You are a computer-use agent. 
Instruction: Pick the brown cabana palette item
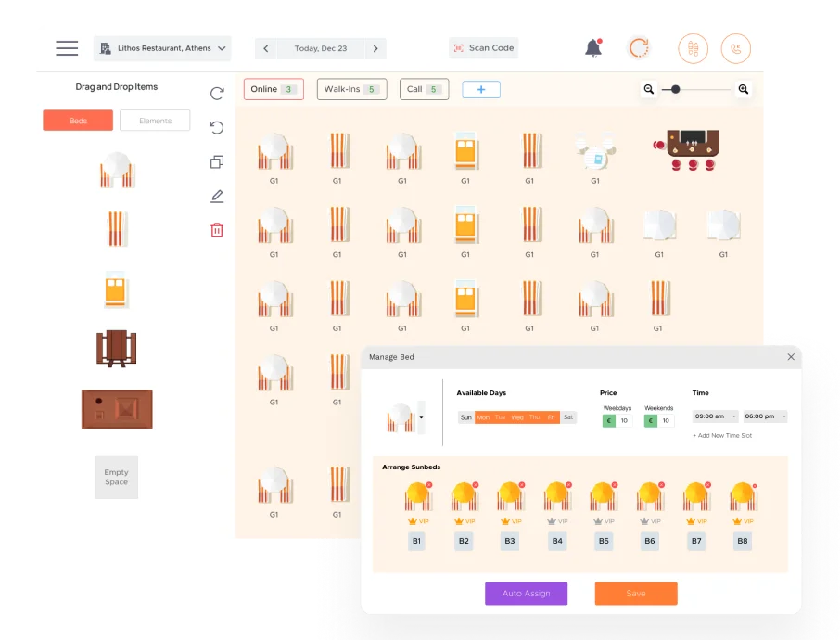point(117,409)
